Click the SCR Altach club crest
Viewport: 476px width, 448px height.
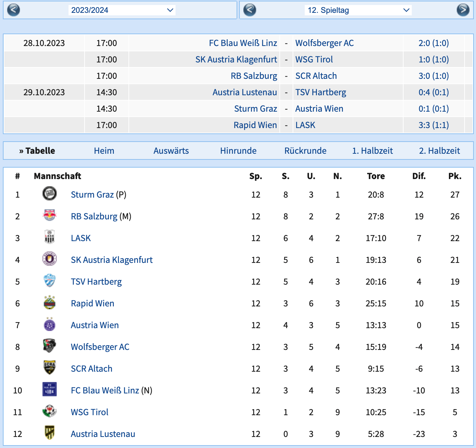coord(50,368)
